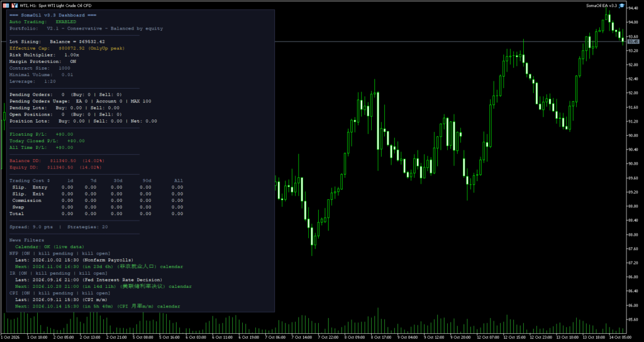
Task: Click the Pending Lots line
Action: pos(65,108)
